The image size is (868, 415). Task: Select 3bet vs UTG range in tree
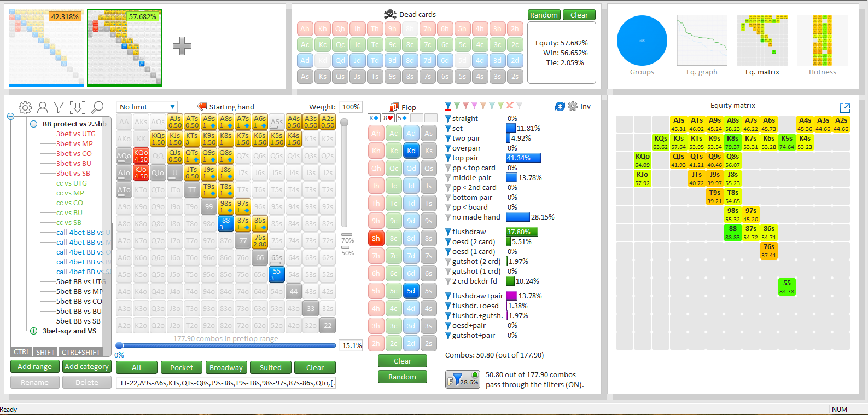pos(76,134)
